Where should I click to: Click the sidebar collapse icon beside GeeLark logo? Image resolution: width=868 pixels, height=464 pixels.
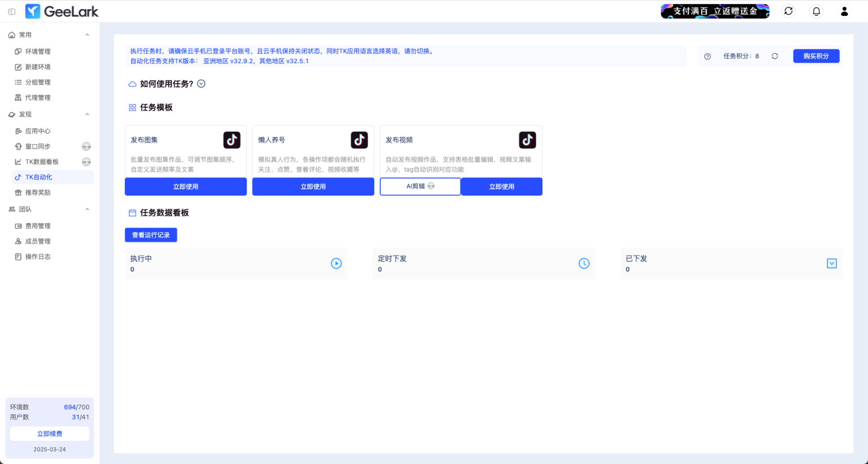click(12, 11)
